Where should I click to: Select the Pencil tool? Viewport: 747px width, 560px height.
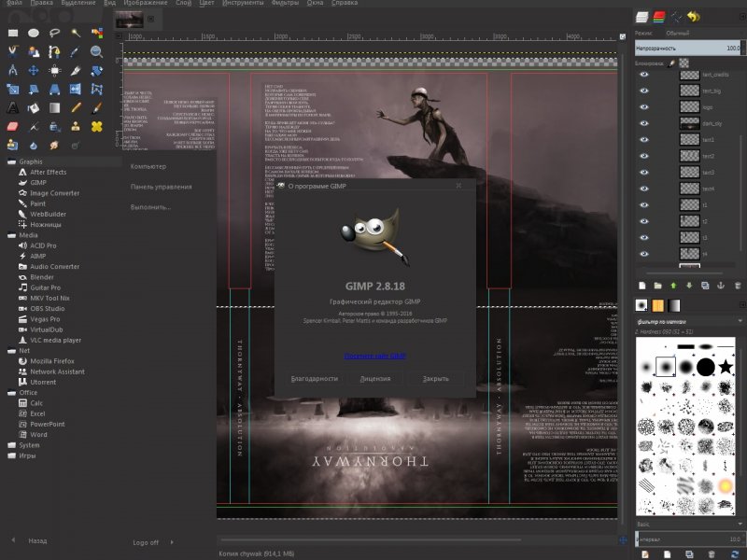pos(76,108)
